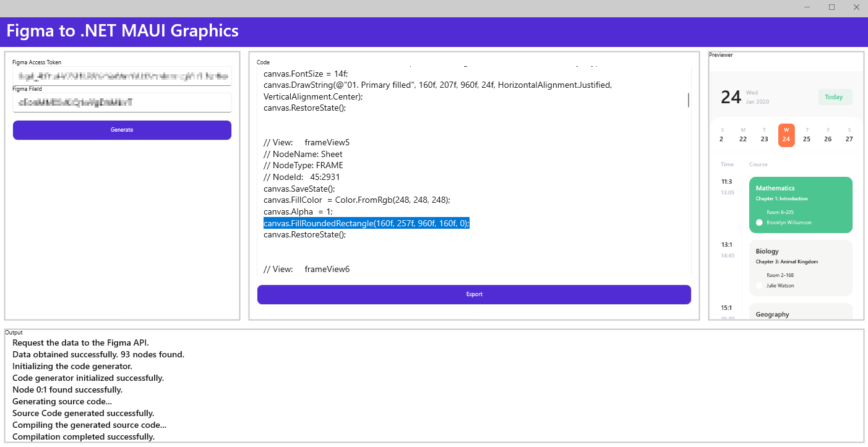Click the Mathematics course card in the Previewer

(801, 205)
